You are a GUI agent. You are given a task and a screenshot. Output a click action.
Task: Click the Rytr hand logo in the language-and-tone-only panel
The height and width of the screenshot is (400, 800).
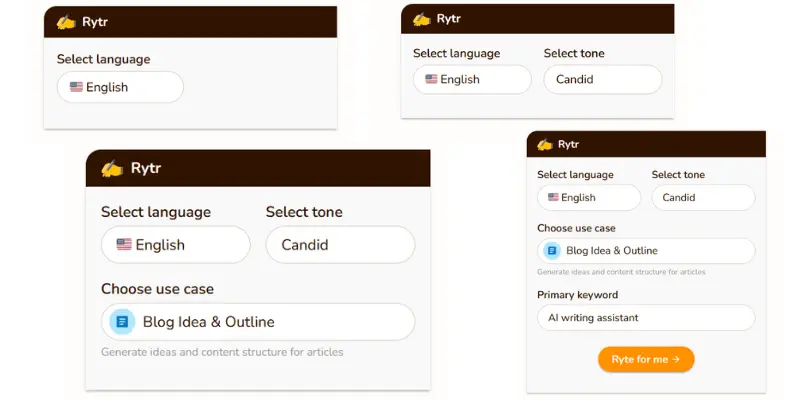422,19
